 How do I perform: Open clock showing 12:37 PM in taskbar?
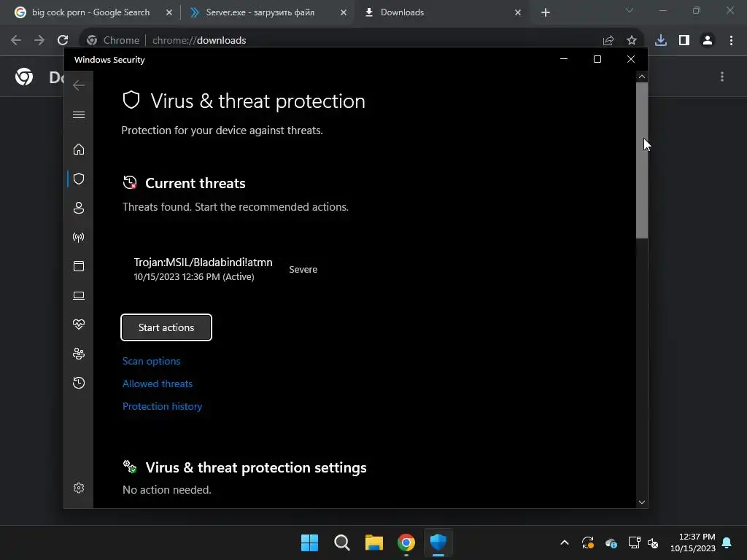693,542
